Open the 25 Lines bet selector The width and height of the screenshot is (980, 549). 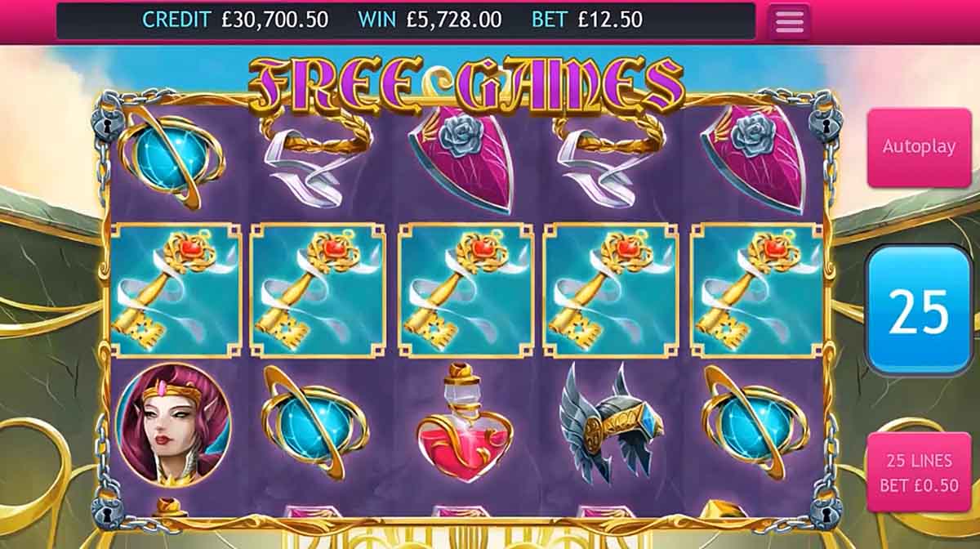(919, 472)
